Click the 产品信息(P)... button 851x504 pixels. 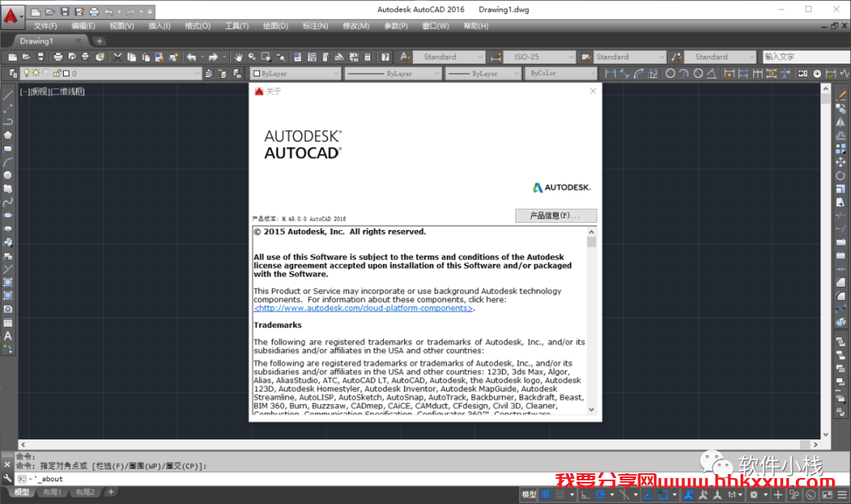click(x=556, y=215)
